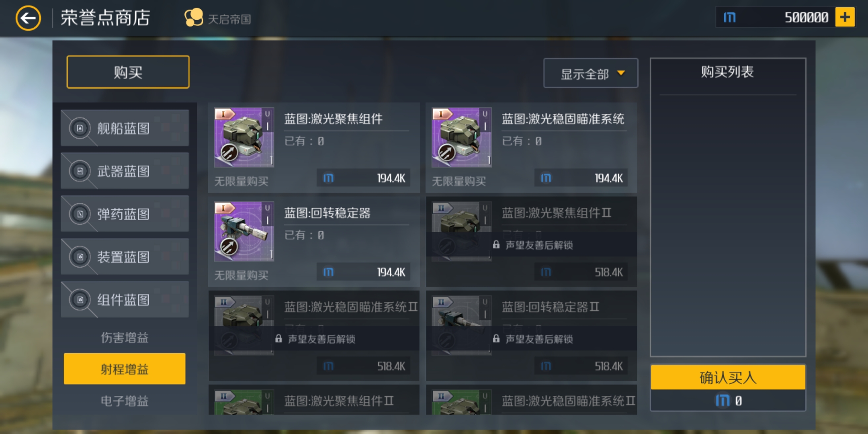Expand the 武器蓝图 category
The image size is (868, 434).
pos(125,171)
